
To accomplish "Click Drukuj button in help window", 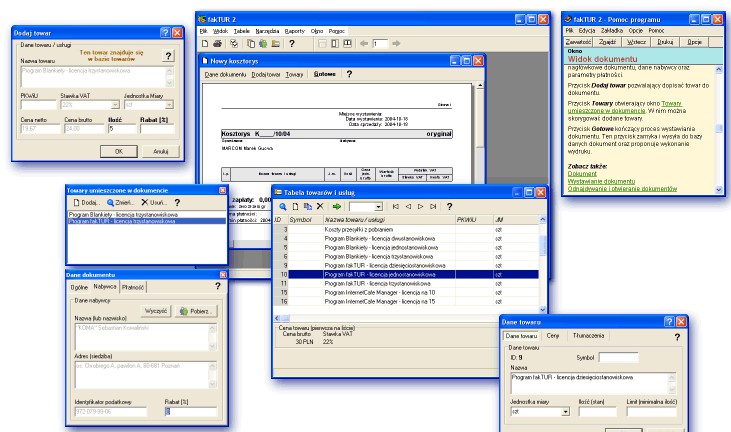I will pos(665,42).
